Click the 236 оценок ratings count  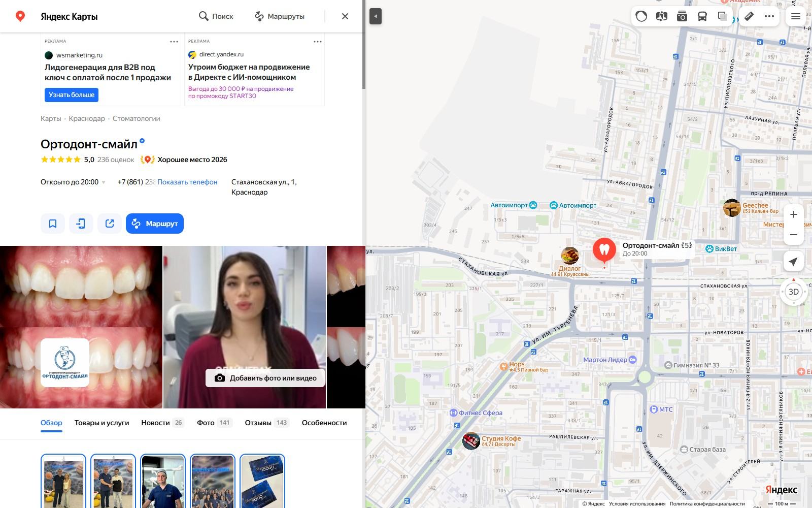(x=116, y=160)
